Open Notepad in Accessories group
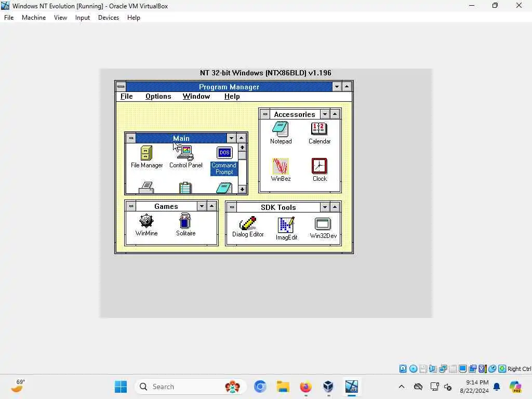 click(x=281, y=132)
